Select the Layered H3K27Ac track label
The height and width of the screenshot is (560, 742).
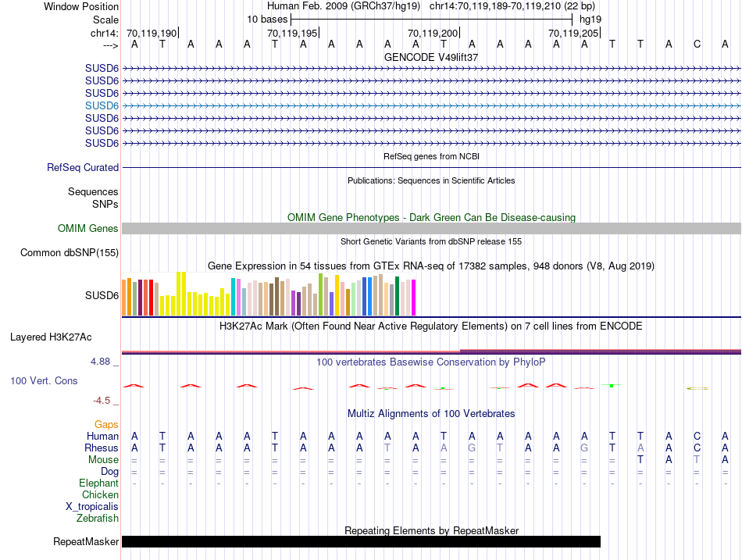tap(51, 337)
